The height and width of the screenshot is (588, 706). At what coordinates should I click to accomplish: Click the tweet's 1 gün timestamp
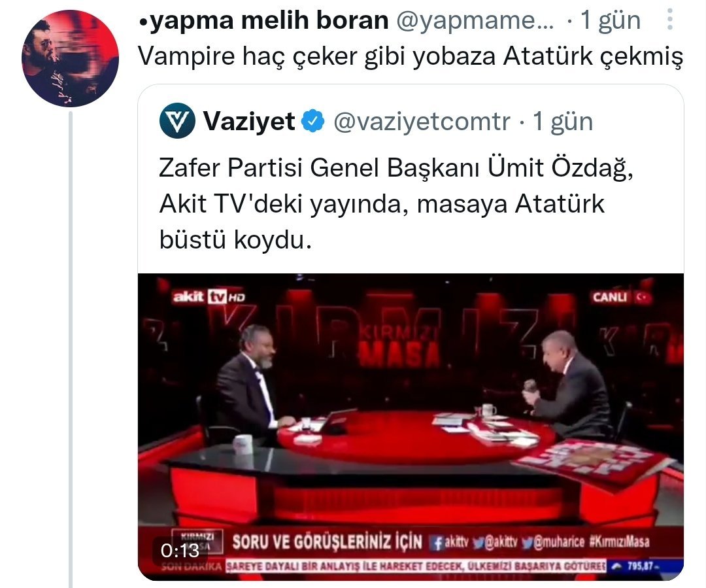point(611,20)
